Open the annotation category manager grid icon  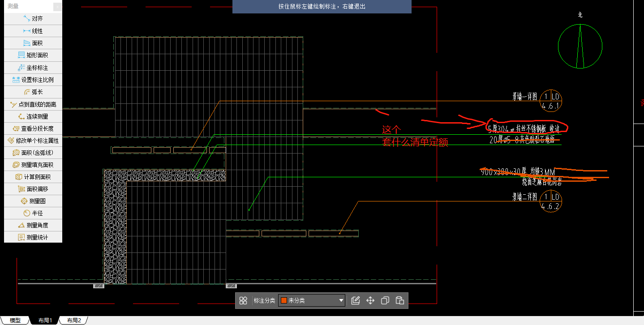(x=243, y=300)
